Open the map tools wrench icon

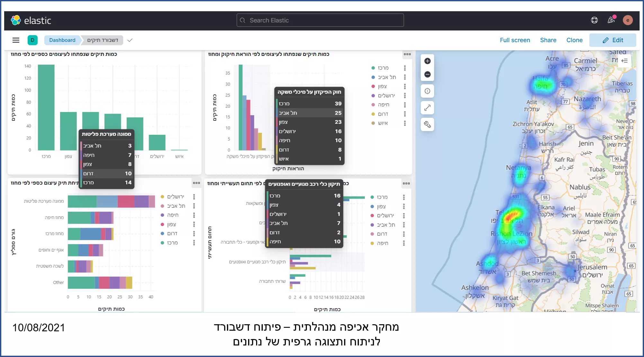click(427, 125)
